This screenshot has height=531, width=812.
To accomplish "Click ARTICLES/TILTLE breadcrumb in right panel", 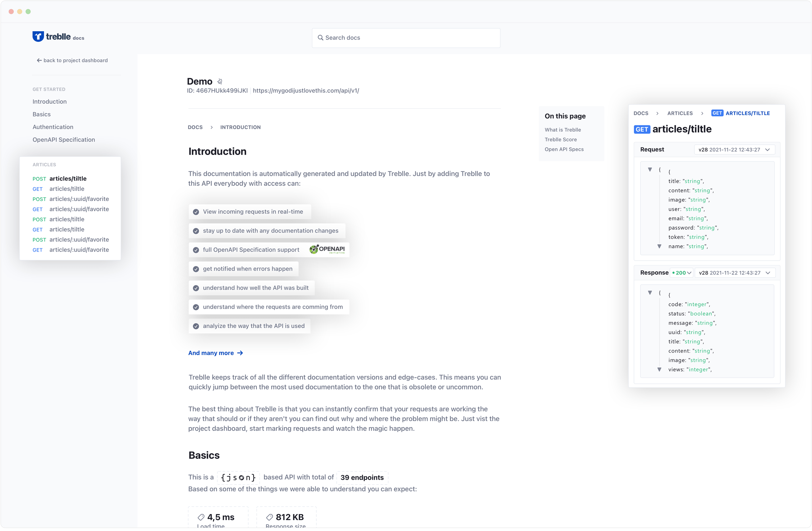I will pyautogui.click(x=748, y=113).
